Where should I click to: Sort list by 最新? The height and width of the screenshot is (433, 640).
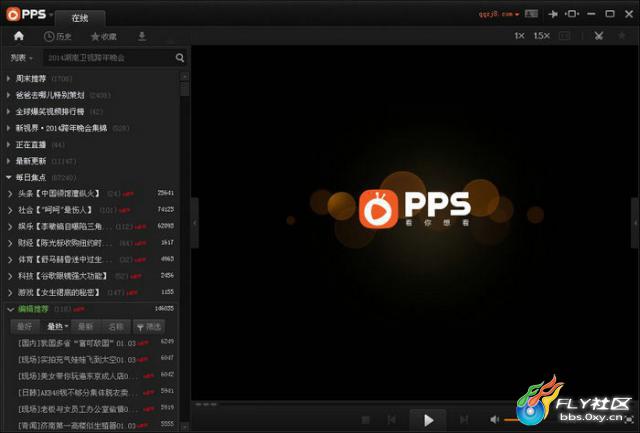pos(86,327)
